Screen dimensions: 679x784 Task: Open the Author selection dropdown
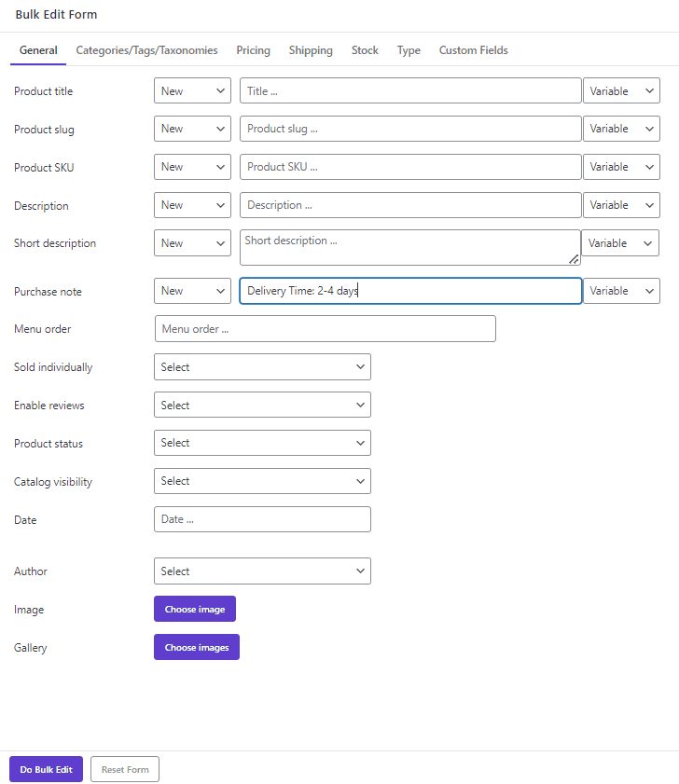[x=262, y=571]
